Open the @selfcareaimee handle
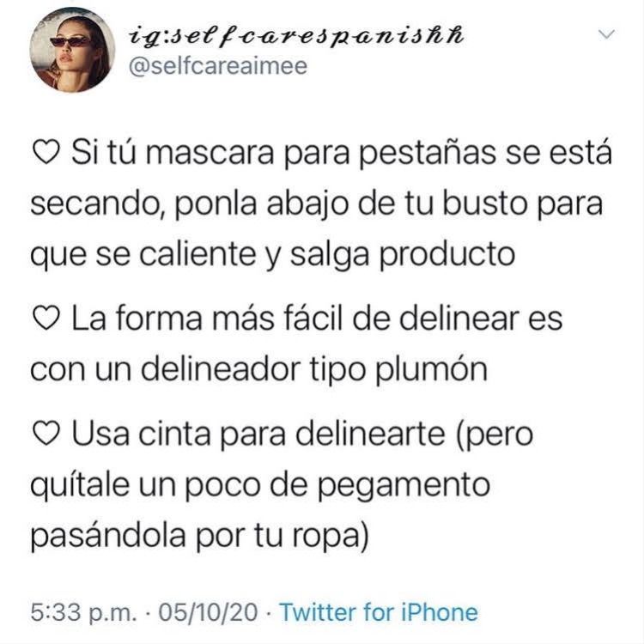Image resolution: width=644 pixels, height=644 pixels. tap(218, 66)
